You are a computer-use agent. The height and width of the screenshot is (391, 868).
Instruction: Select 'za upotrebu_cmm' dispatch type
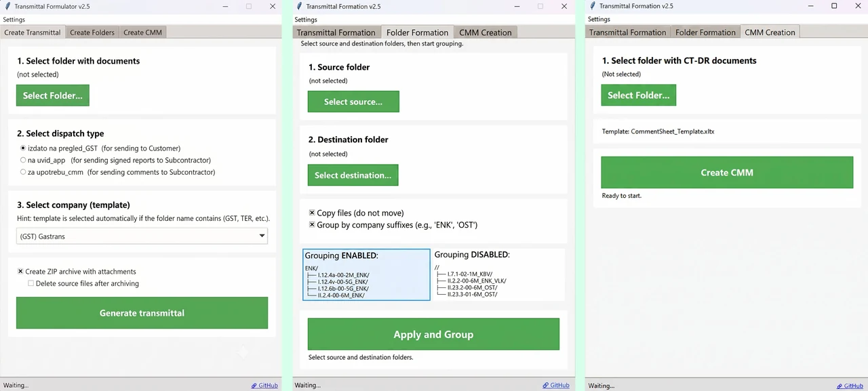24,172
